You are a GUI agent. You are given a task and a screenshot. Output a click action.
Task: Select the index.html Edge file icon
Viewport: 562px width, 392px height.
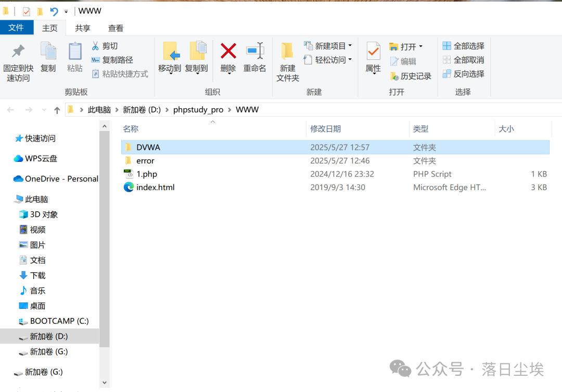[129, 187]
